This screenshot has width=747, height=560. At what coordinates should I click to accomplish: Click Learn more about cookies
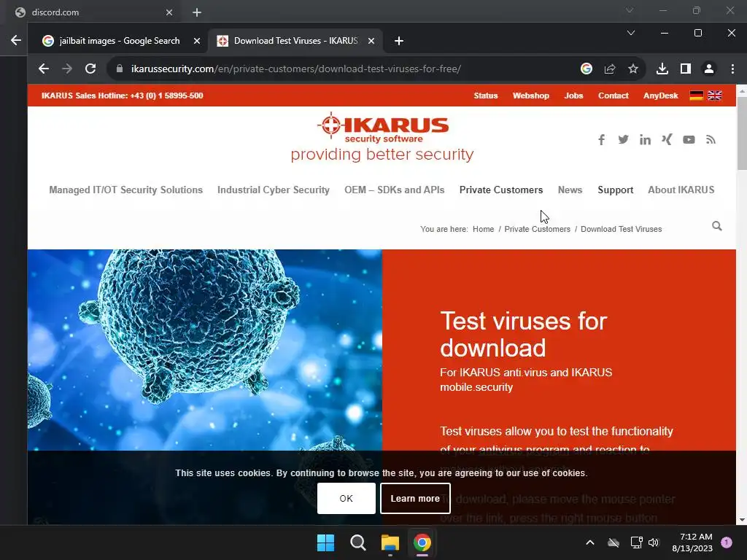(x=415, y=499)
